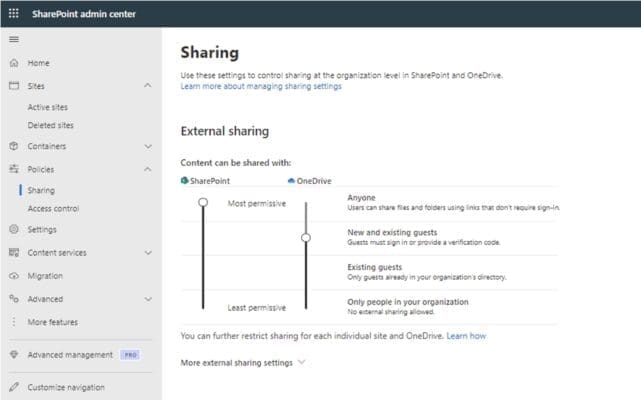641x400 pixels.
Task: Click the Policies sliders icon
Action: (14, 169)
